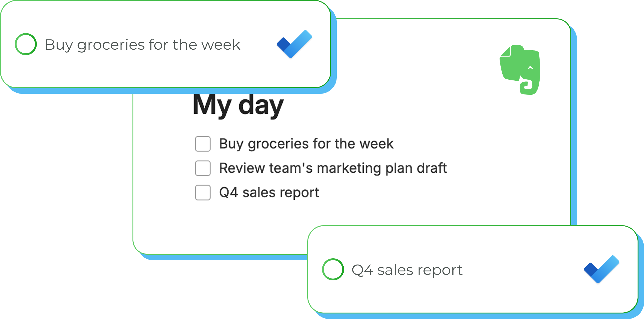Check the Review team's marketing plan draft checkbox
This screenshot has width=644, height=319.
pyautogui.click(x=203, y=168)
